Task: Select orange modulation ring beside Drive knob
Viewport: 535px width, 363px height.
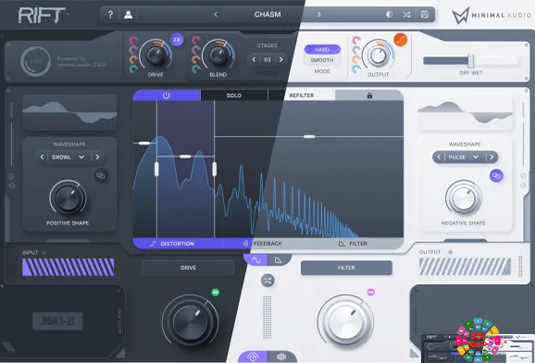Action: pos(133,59)
